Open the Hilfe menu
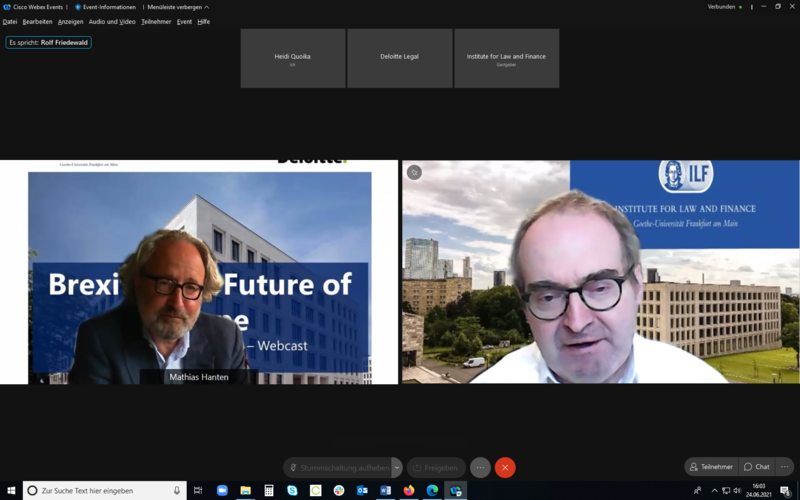 click(x=204, y=21)
